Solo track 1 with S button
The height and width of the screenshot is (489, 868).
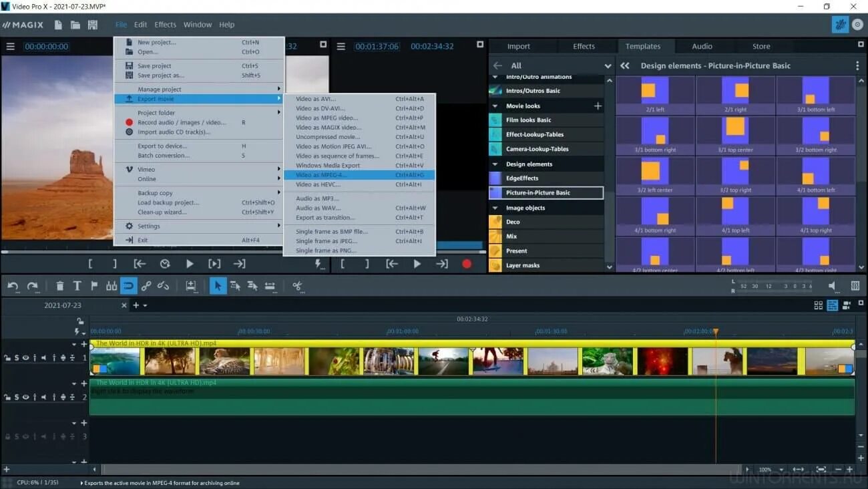click(x=17, y=358)
